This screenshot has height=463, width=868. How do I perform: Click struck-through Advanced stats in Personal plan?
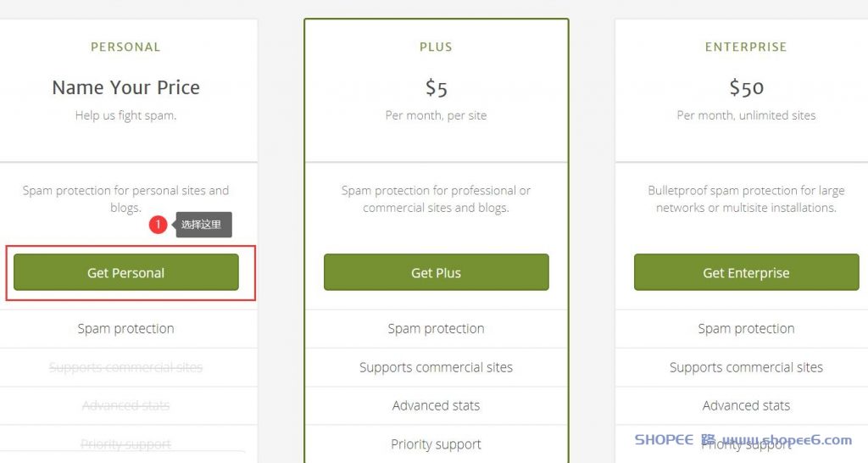point(125,405)
